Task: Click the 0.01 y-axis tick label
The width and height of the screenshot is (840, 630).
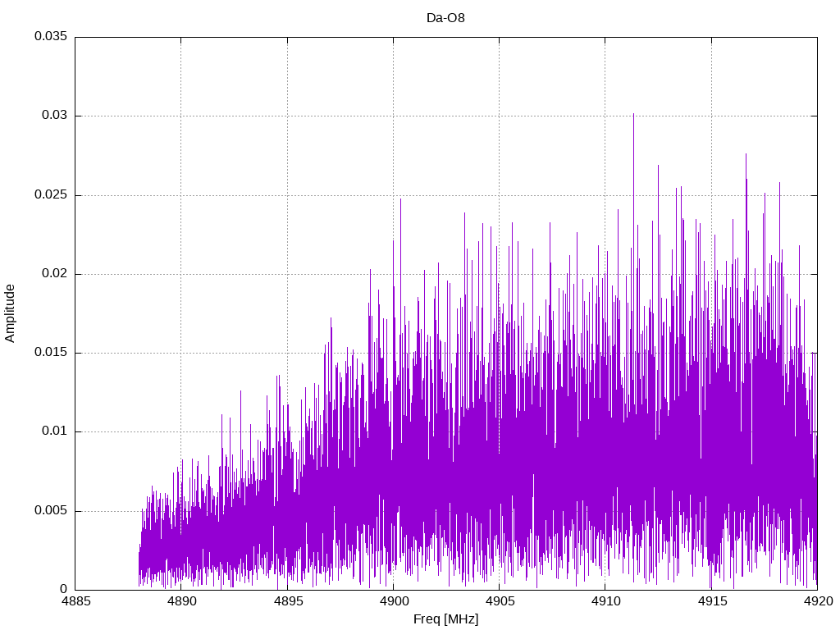Action: [55, 431]
